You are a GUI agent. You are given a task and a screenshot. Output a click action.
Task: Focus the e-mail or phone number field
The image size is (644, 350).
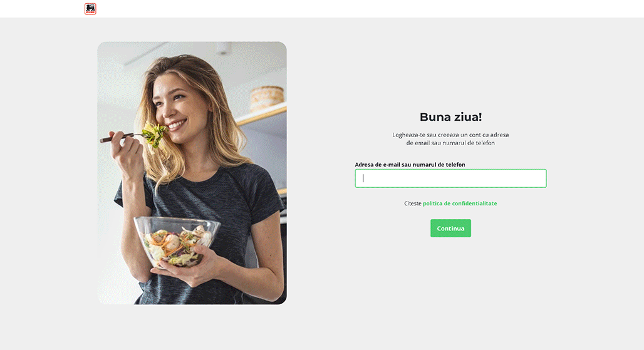pyautogui.click(x=450, y=178)
